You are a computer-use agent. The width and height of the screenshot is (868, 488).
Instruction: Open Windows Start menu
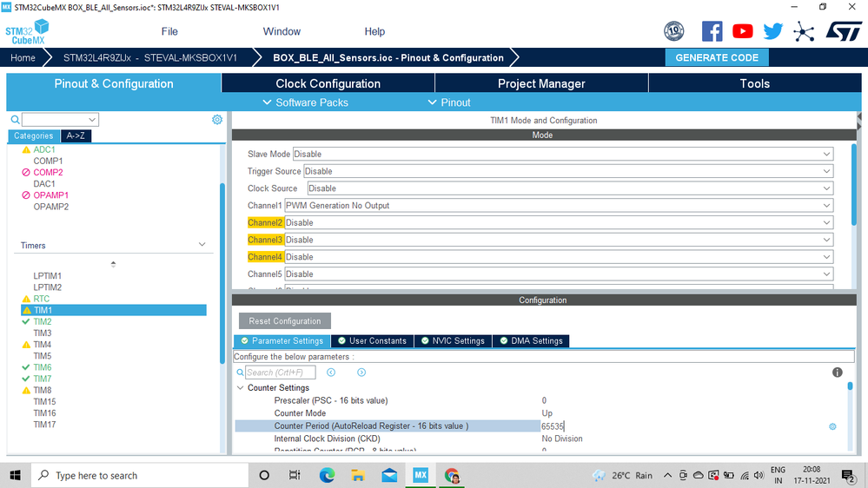pyautogui.click(x=15, y=475)
